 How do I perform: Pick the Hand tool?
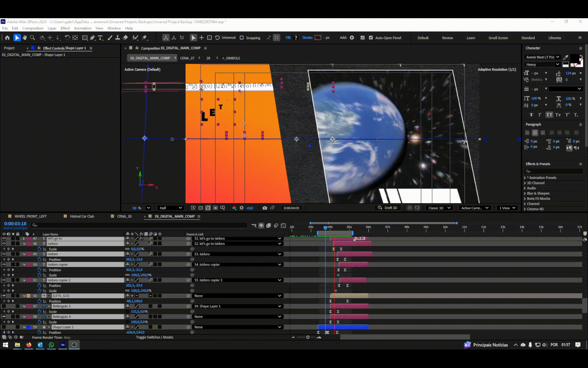[24, 38]
